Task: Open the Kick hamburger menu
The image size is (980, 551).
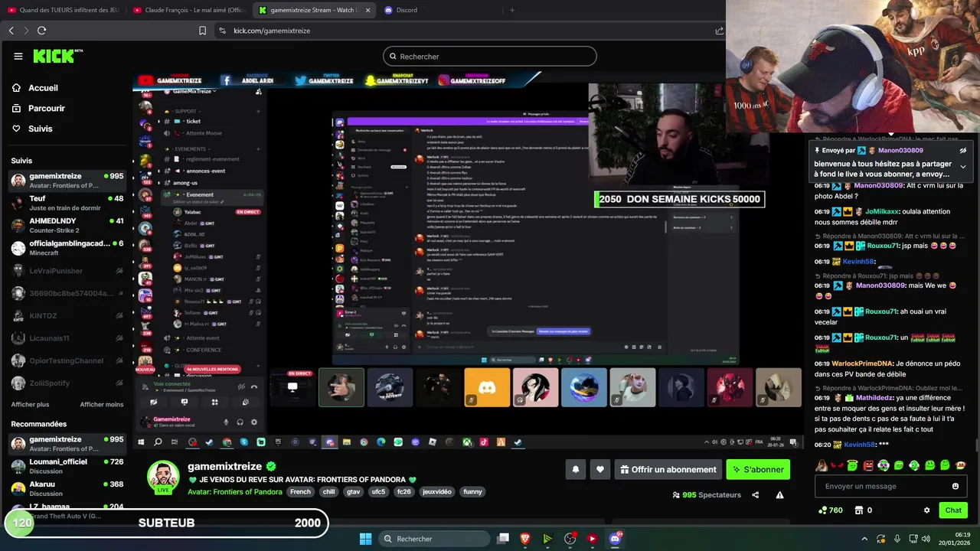Action: coord(18,56)
